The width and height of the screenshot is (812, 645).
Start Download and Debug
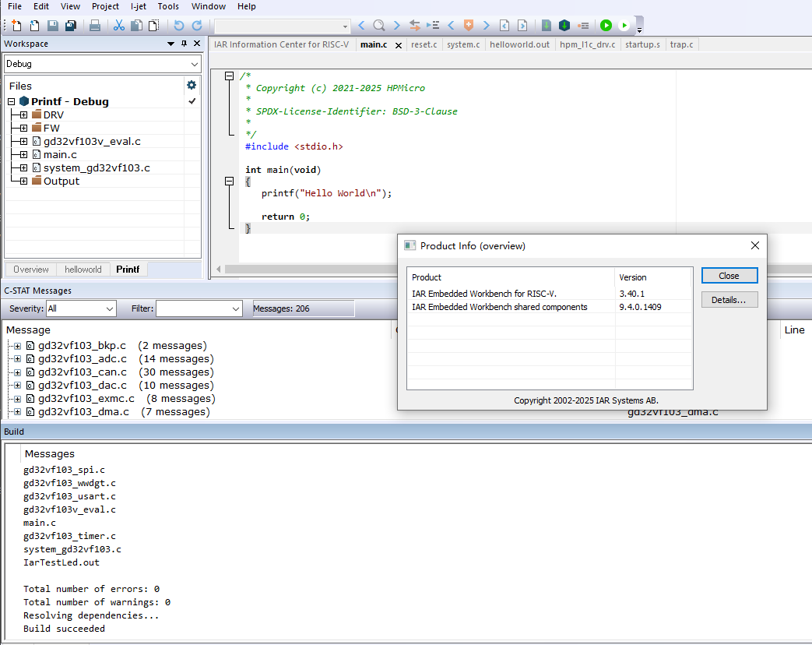point(606,26)
